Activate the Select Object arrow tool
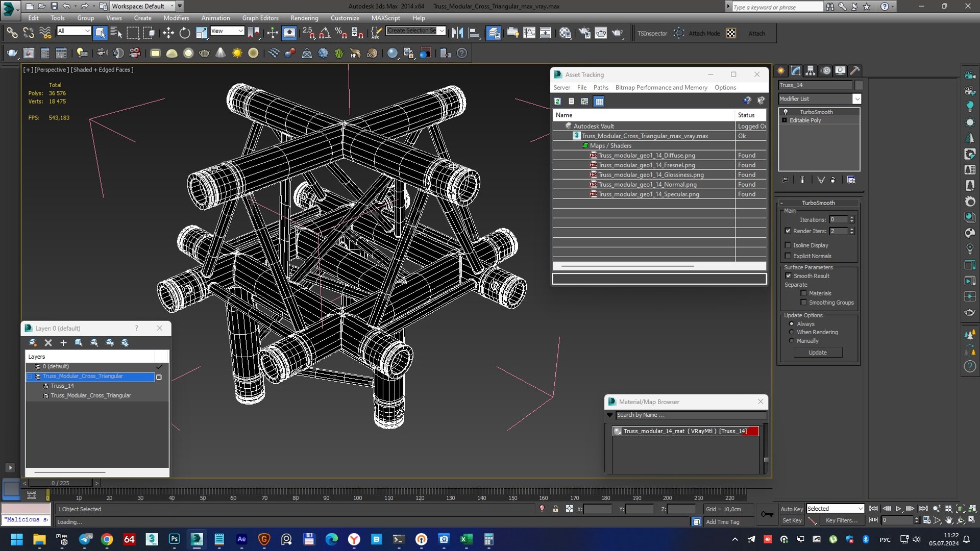The image size is (980, 551). (100, 34)
